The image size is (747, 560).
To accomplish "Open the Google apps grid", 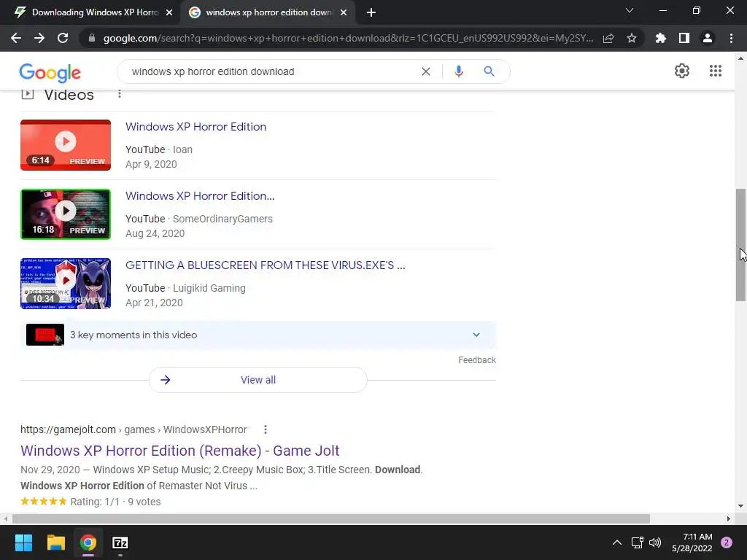I will pyautogui.click(x=716, y=71).
